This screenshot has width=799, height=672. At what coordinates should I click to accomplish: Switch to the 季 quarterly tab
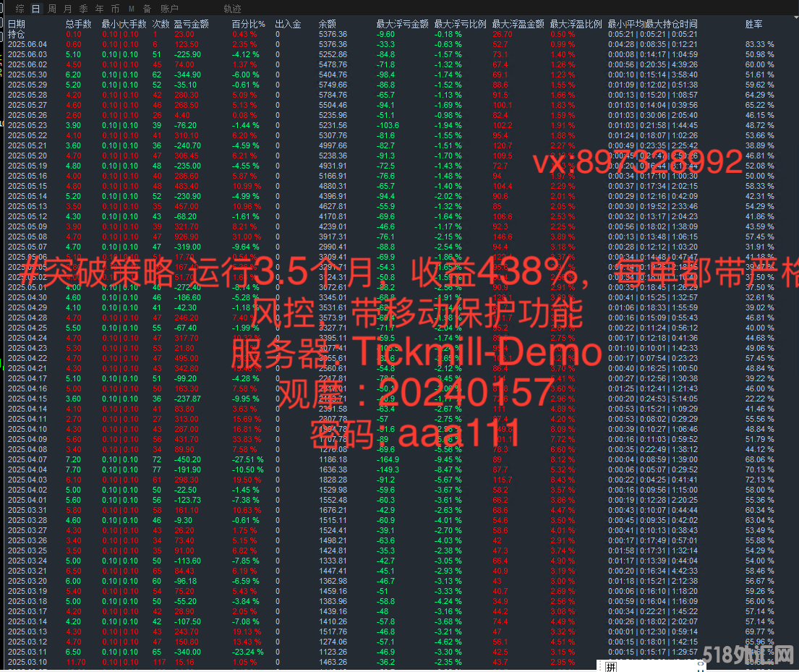point(84,9)
